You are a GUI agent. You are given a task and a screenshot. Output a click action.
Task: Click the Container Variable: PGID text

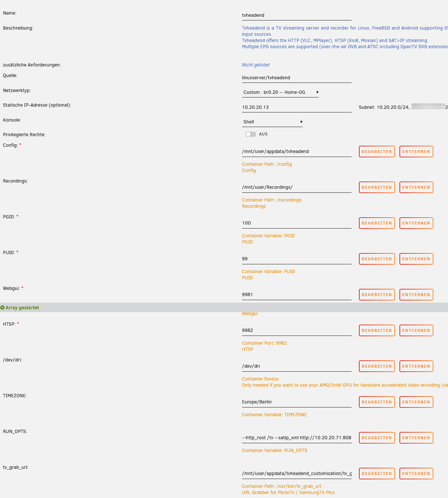pyautogui.click(x=268, y=236)
